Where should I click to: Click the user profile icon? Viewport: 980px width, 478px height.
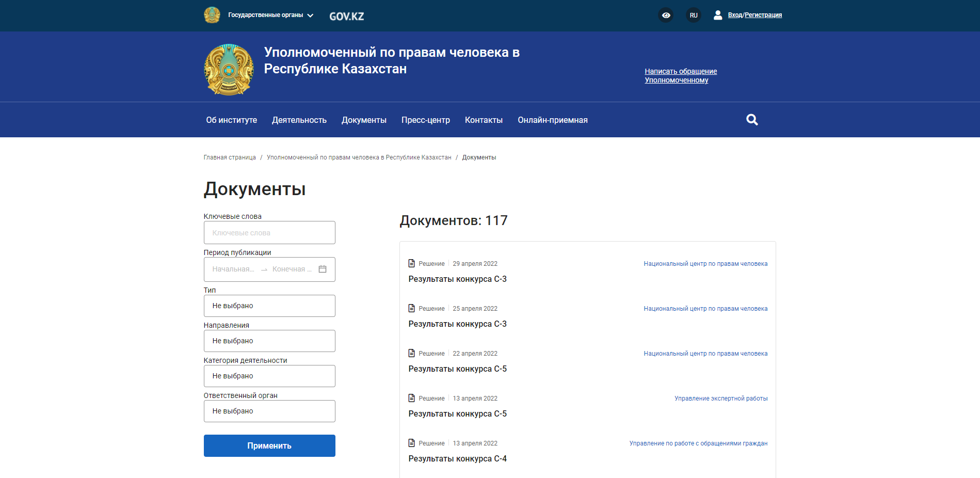pyautogui.click(x=717, y=15)
